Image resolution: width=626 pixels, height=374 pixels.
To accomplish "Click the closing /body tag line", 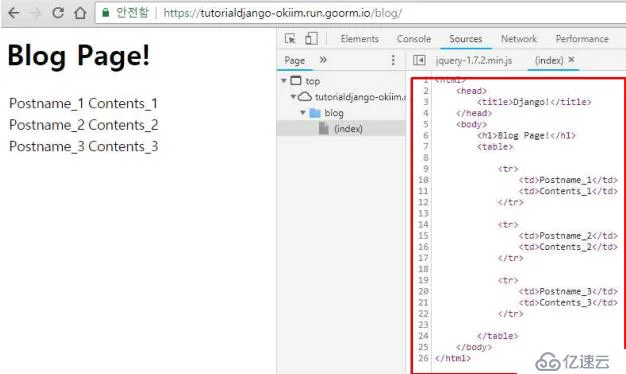I will 474,347.
